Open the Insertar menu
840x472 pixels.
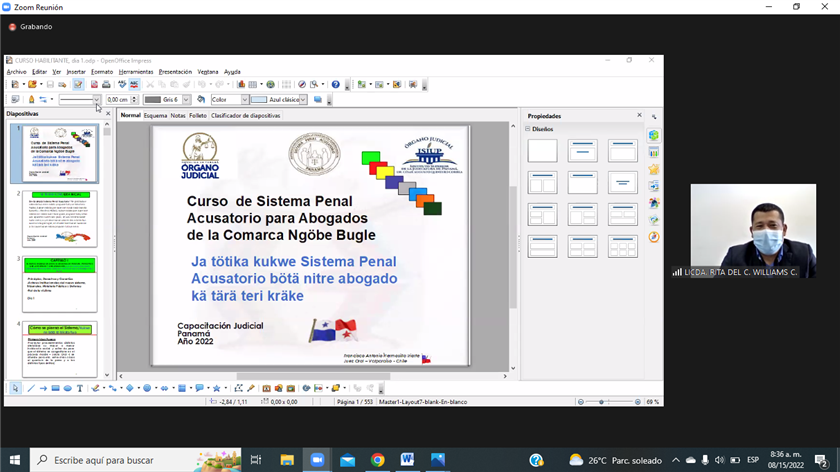(x=76, y=72)
